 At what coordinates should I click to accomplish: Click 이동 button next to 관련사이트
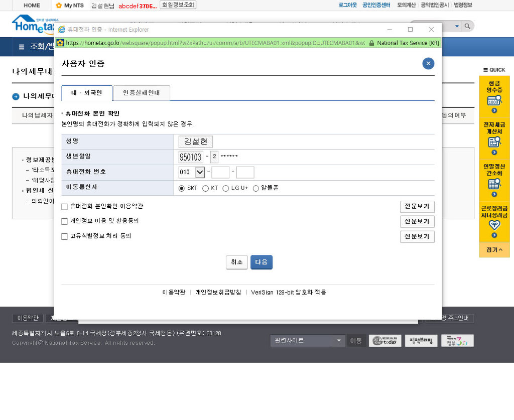[356, 341]
